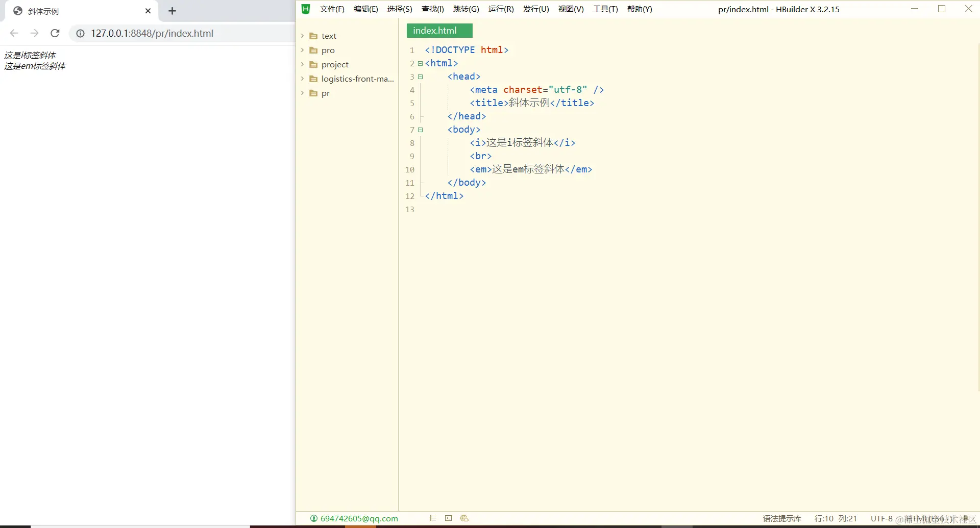Expand the 'pr' folder in project tree
The width and height of the screenshot is (980, 528).
click(x=302, y=93)
